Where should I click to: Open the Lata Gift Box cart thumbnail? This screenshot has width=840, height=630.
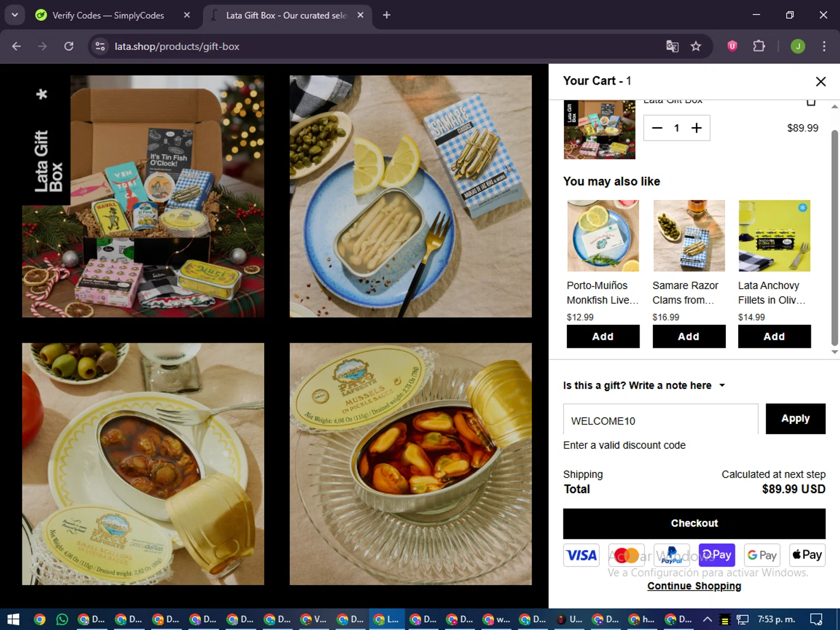tap(599, 130)
